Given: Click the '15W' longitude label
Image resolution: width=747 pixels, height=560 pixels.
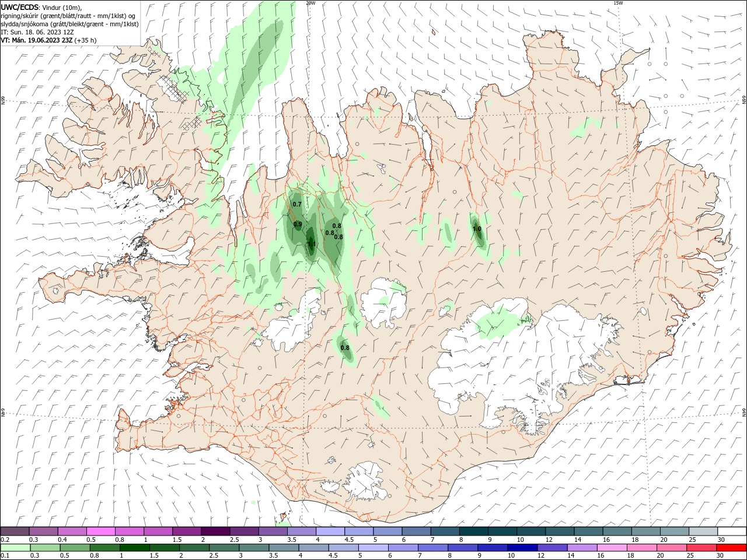Looking at the screenshot, I should pyautogui.click(x=619, y=3).
